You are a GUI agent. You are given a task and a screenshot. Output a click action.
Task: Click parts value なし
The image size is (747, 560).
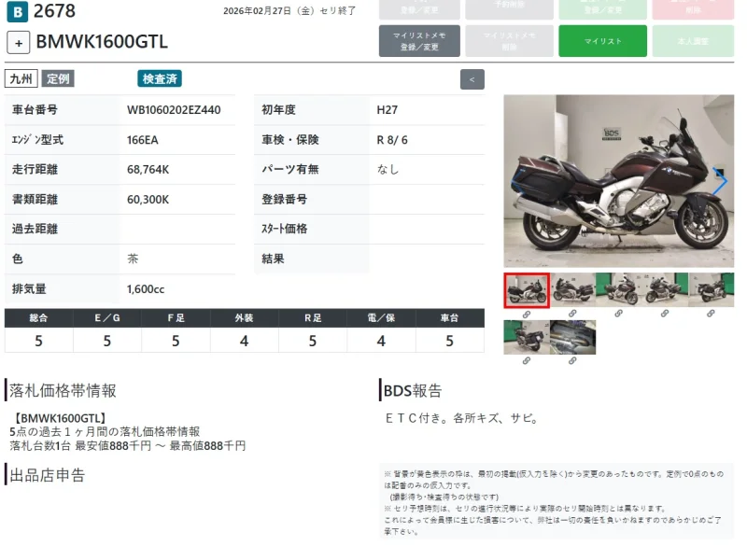pyautogui.click(x=388, y=170)
